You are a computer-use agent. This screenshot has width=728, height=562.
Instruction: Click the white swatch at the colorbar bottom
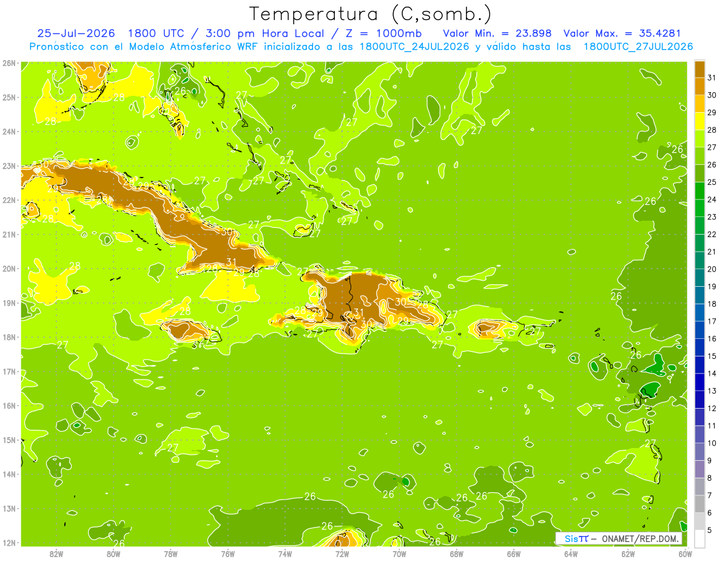click(x=700, y=538)
